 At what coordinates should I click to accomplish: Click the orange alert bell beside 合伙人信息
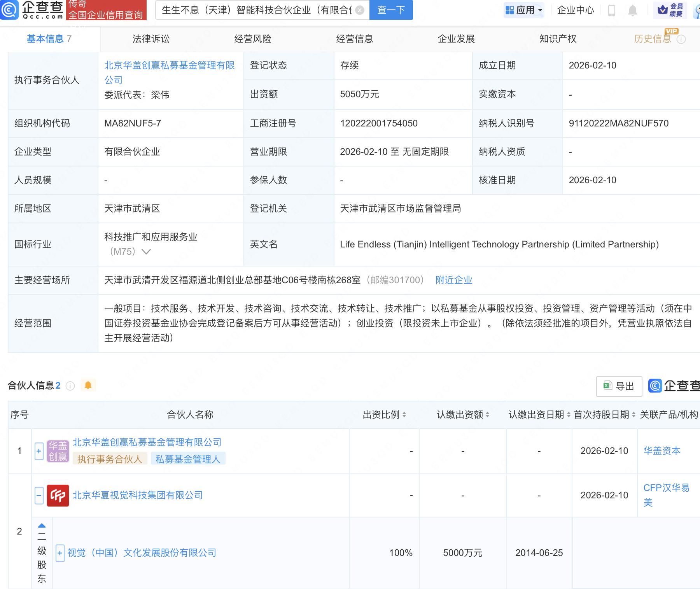pos(88,385)
